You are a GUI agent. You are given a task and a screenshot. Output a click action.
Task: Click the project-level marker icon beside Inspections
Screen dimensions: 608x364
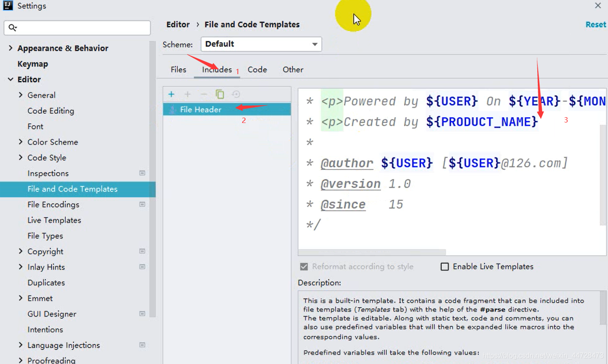click(142, 173)
